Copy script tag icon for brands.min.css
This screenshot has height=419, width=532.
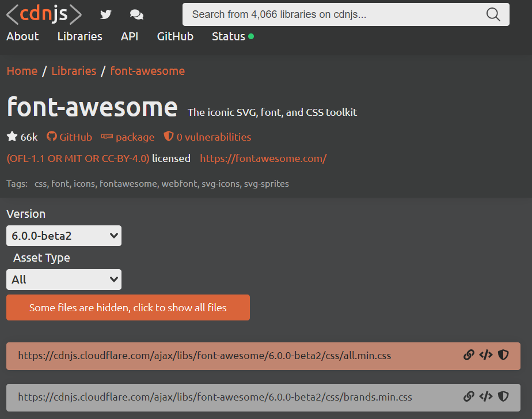point(486,397)
